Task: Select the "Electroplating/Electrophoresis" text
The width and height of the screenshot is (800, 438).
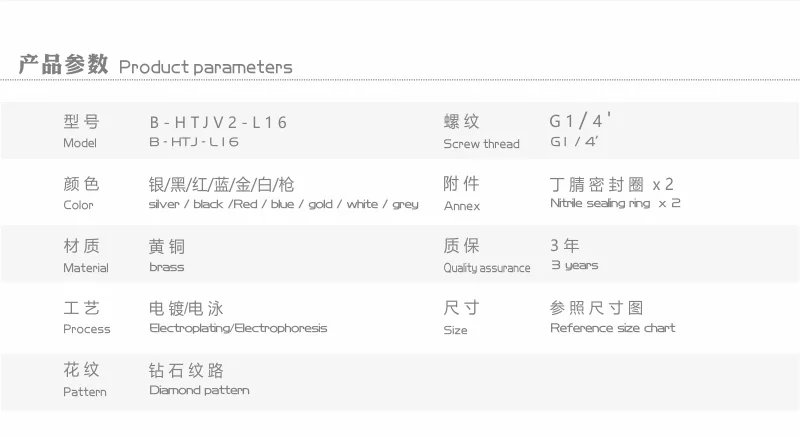Action: tap(238, 328)
